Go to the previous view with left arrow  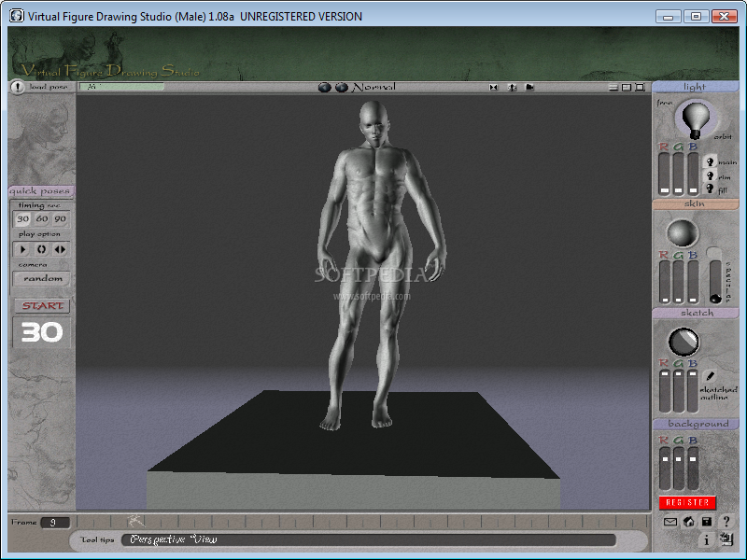(324, 87)
